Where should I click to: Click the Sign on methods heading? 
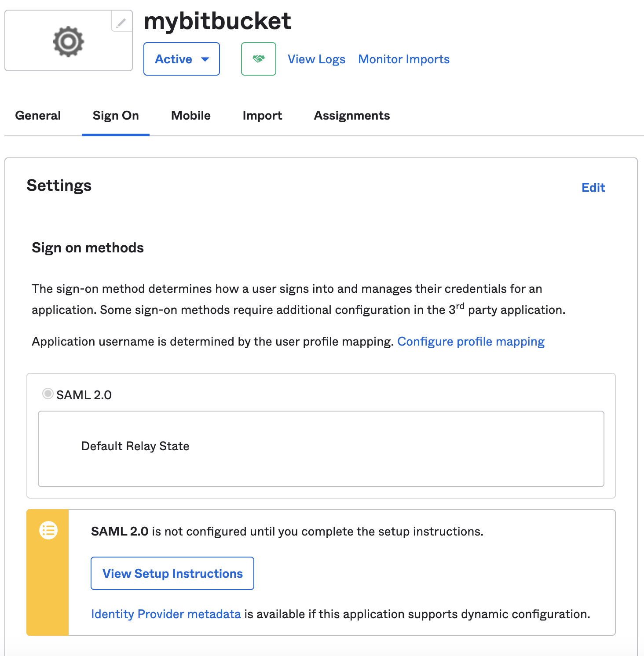[x=88, y=248]
